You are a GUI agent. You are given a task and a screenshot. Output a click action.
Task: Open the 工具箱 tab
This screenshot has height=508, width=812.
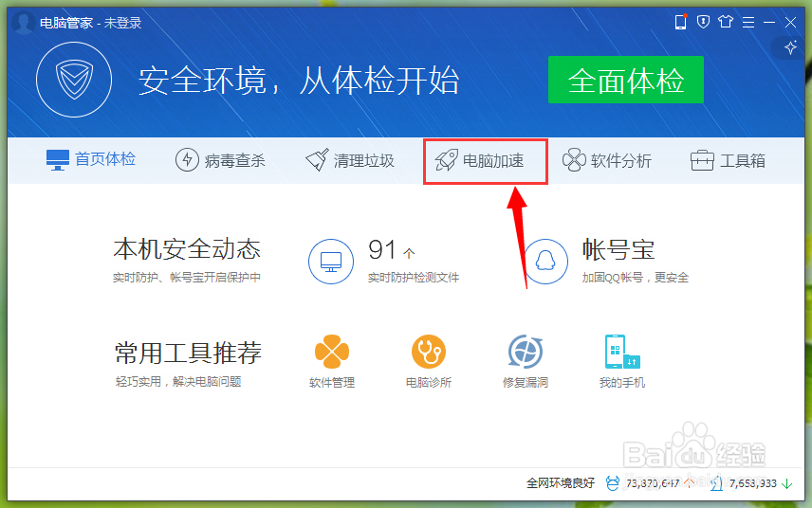[729, 160]
